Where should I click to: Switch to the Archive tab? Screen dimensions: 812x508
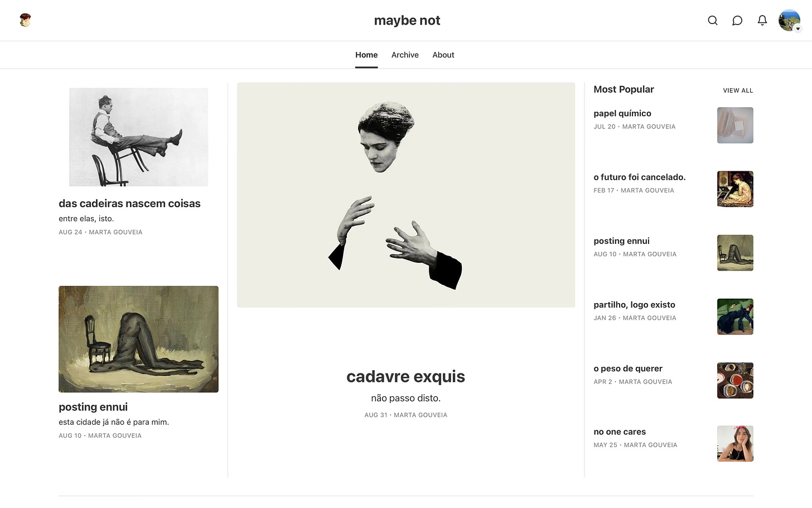tap(405, 55)
